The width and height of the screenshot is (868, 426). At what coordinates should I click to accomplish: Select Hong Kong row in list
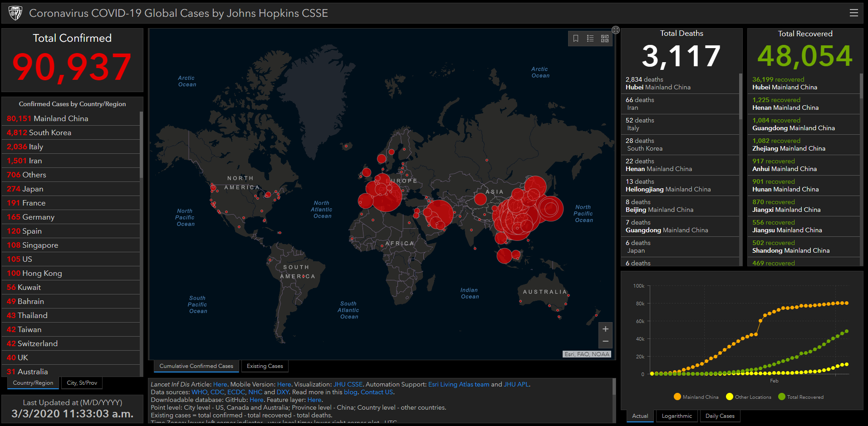coord(71,273)
